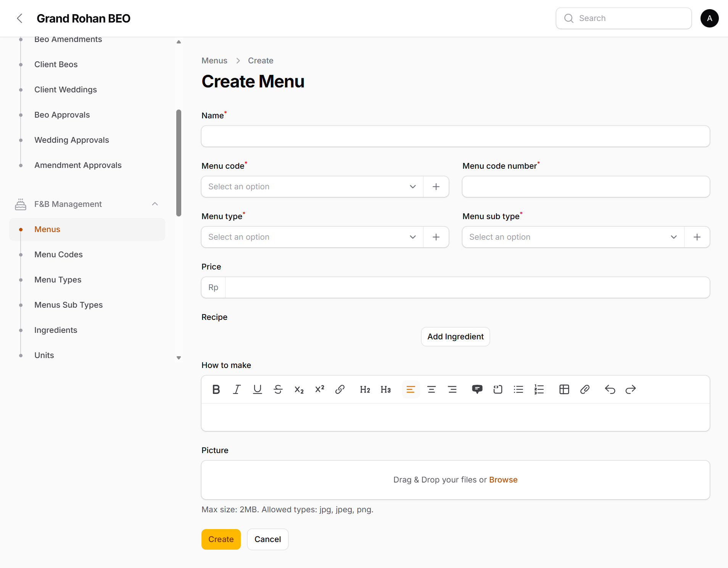Create a bulleted list
This screenshot has height=568, width=728.
pos(519,389)
